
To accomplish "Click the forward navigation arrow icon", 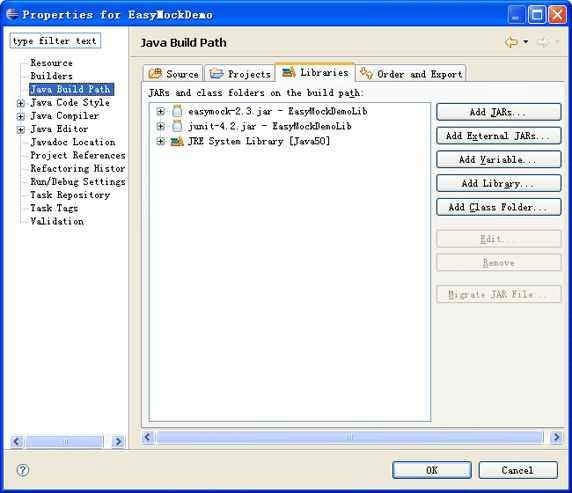I will (x=543, y=42).
